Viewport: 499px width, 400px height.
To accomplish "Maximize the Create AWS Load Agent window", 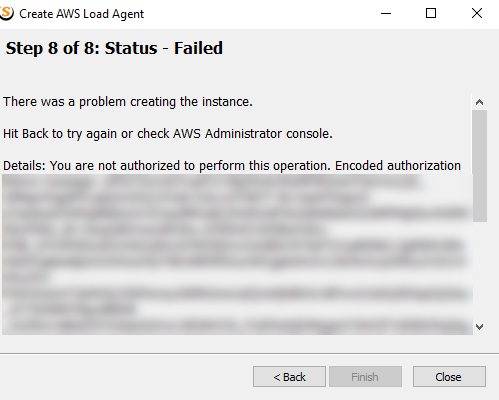I will coord(431,13).
